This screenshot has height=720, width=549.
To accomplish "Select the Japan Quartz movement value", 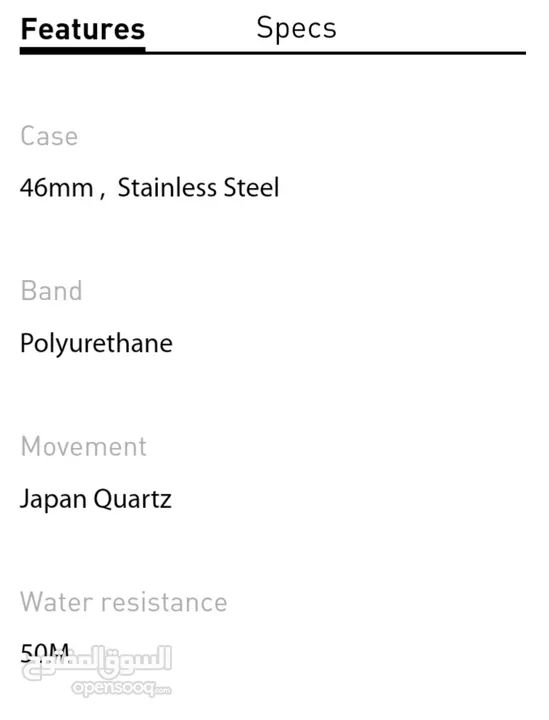I will [96, 500].
